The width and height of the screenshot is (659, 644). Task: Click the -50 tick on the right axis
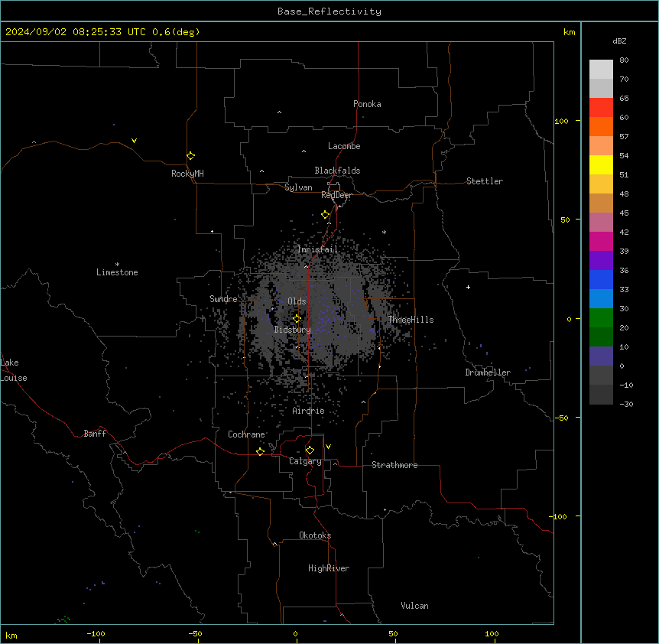[562, 418]
